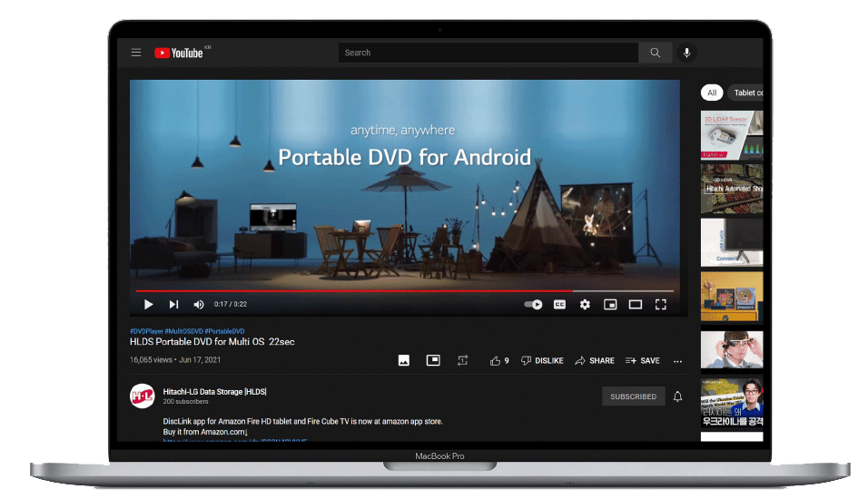
Task: Open the more actions ellipsis menu
Action: click(677, 361)
